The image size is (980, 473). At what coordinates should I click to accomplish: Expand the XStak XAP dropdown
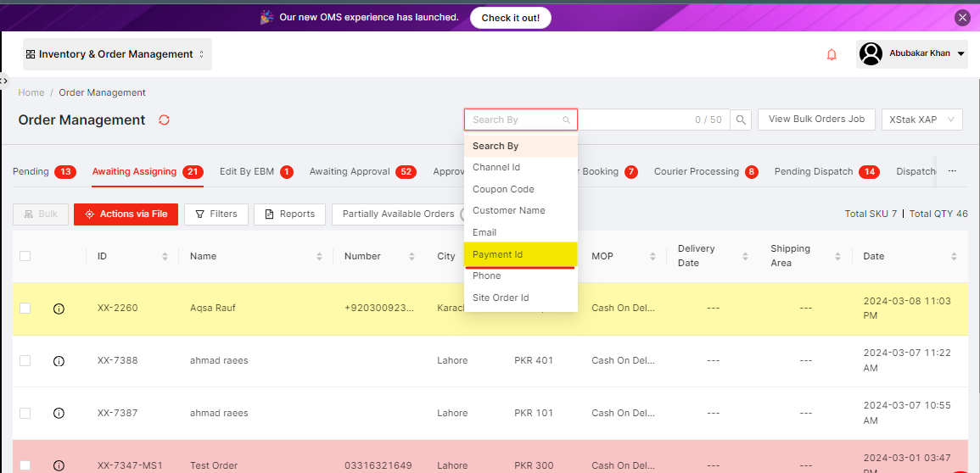click(921, 120)
